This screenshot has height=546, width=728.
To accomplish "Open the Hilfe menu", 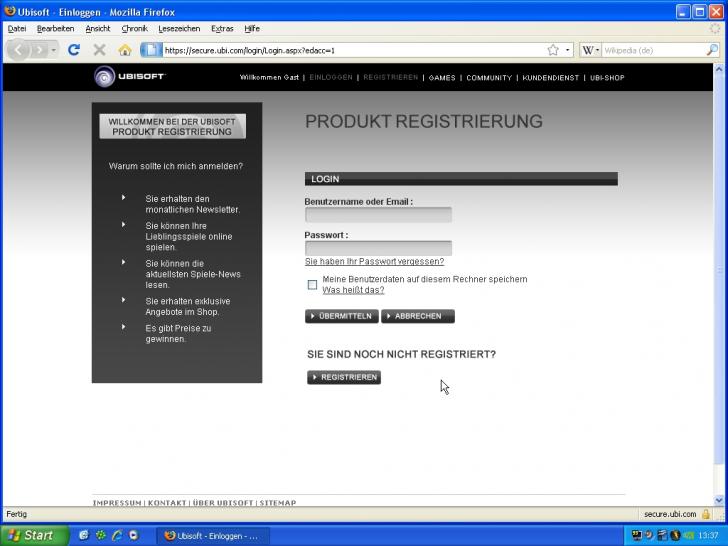I will click(252, 29).
